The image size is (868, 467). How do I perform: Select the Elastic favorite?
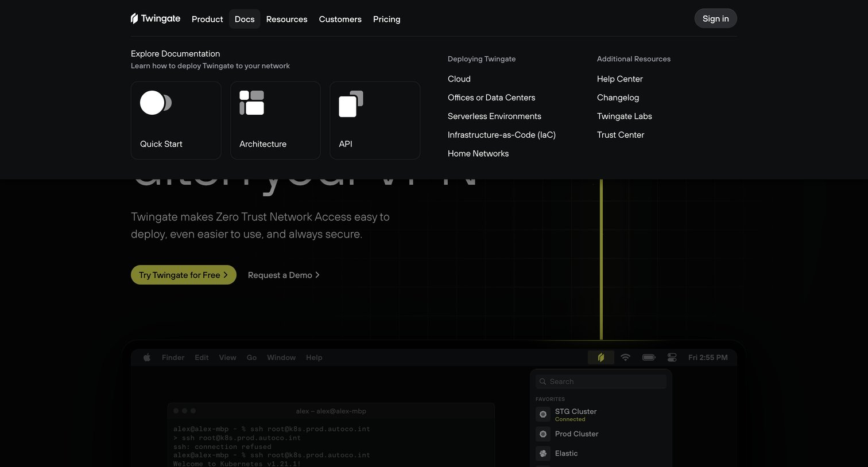pos(601,454)
